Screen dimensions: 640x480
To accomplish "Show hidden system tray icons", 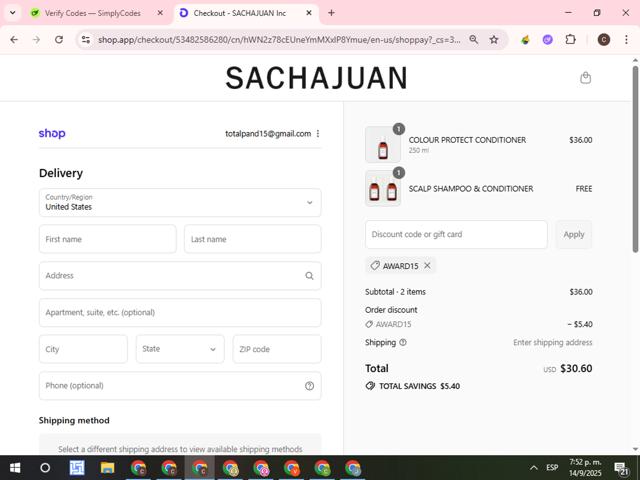I will [x=533, y=468].
